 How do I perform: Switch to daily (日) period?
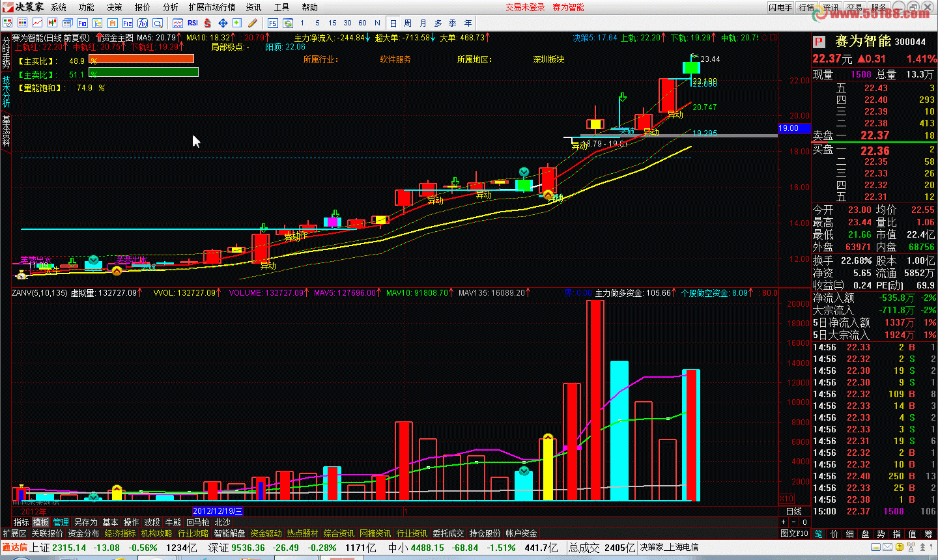click(x=393, y=23)
